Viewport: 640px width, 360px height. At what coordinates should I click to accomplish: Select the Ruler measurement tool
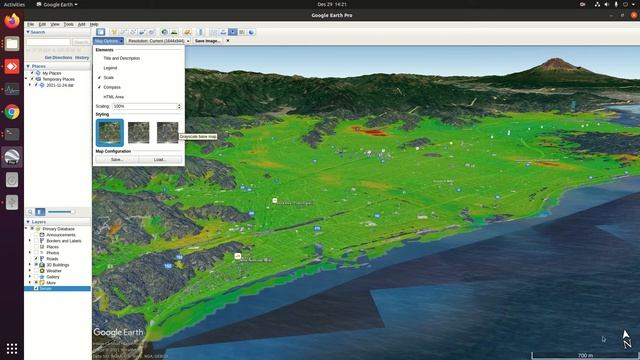[200, 32]
